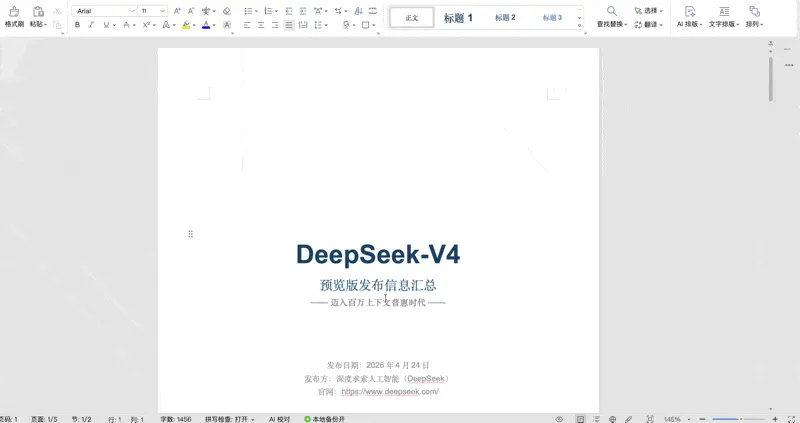Activate the Format Painter (格式刷) tool
The width and height of the screenshot is (800, 423).
(14, 16)
